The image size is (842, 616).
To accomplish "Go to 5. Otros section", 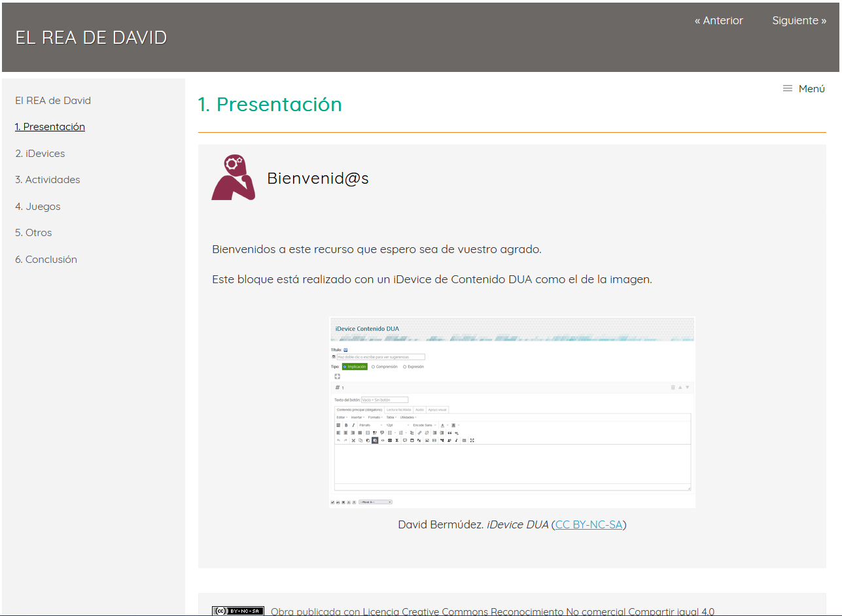I will tap(33, 233).
